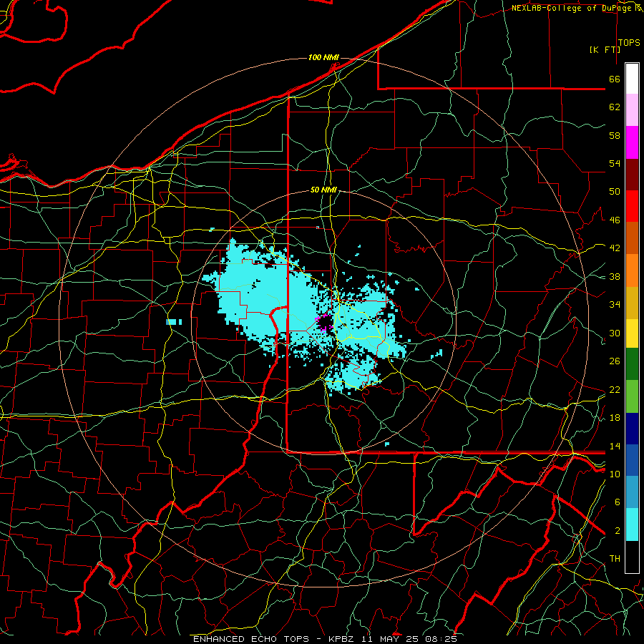Image resolution: width=644 pixels, height=644 pixels.
Task: Click the bright red 50 kft legend swatch
Action: pyautogui.click(x=632, y=206)
